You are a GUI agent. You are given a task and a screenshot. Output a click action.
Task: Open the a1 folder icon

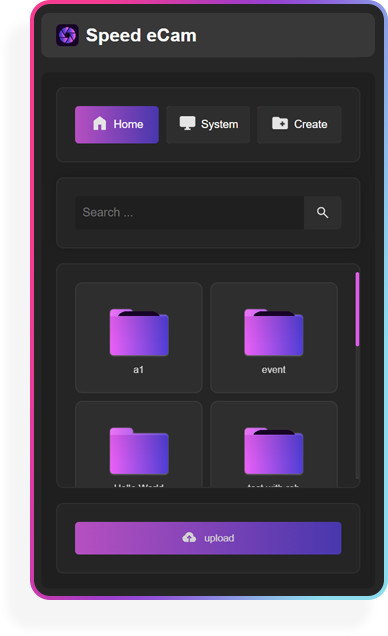click(x=139, y=333)
